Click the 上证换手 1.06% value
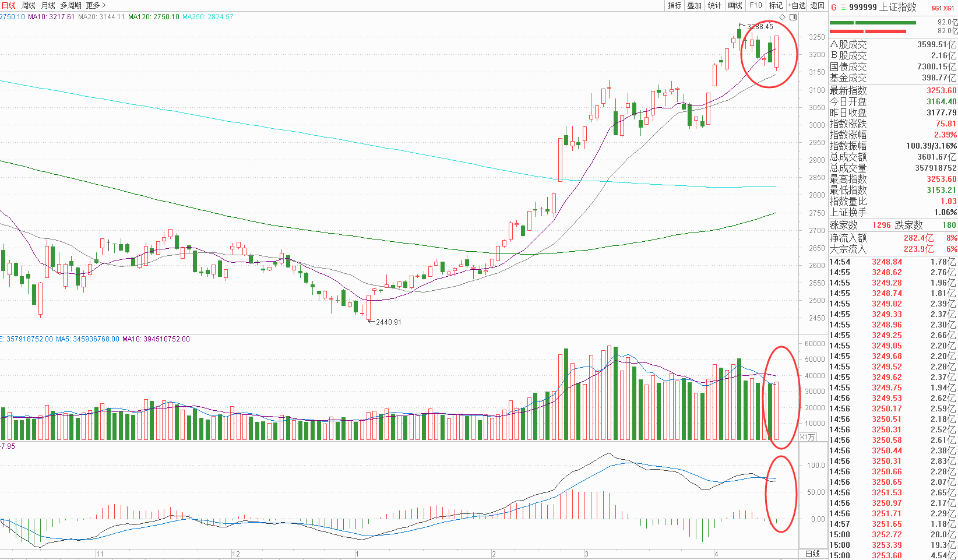 945,212
